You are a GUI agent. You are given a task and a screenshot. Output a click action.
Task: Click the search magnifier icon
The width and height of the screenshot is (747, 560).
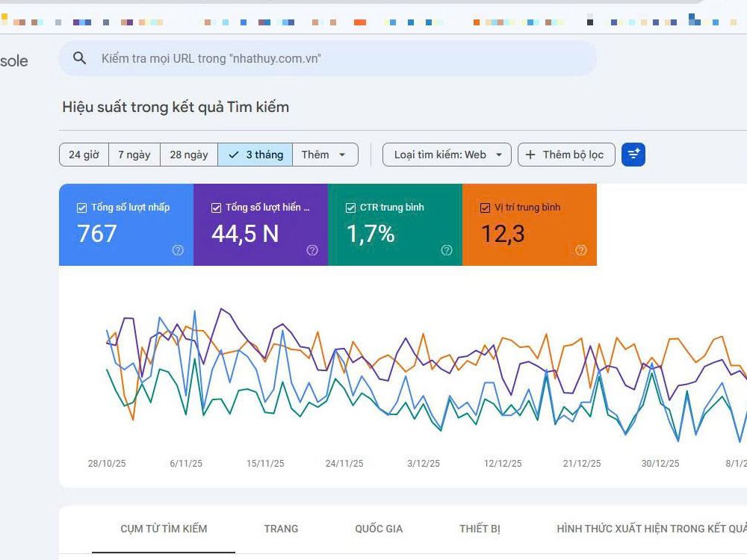pos(80,58)
